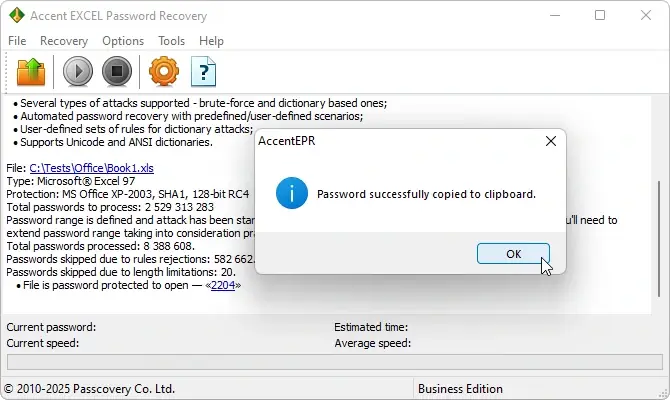Click 'Passwords skipped due to length limitations' line
The height and width of the screenshot is (400, 670).
121,272
